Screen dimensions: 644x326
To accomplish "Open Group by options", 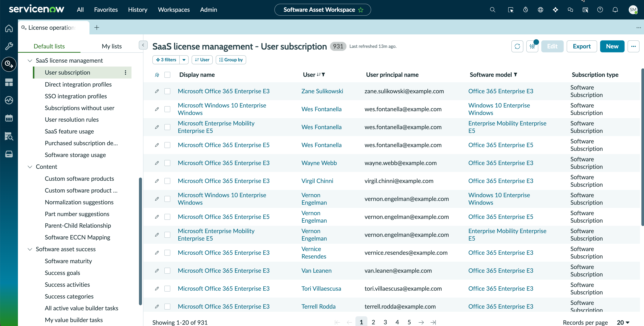I will (x=231, y=60).
